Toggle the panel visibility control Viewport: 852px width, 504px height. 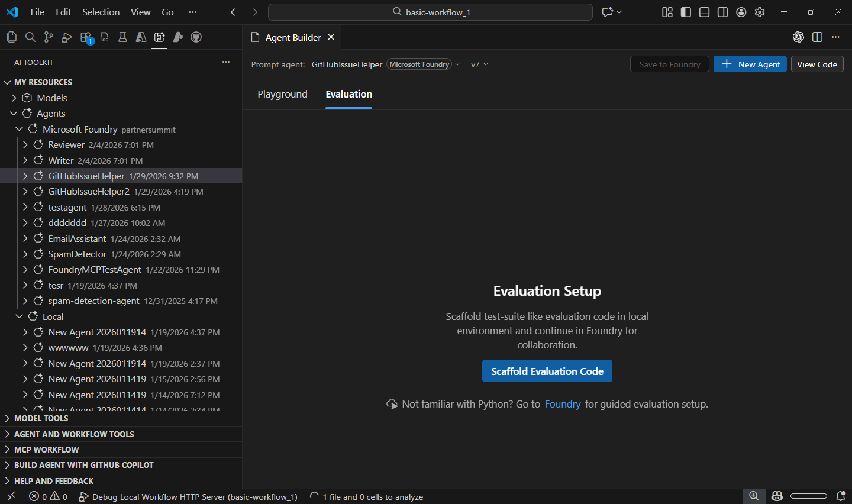(x=704, y=12)
